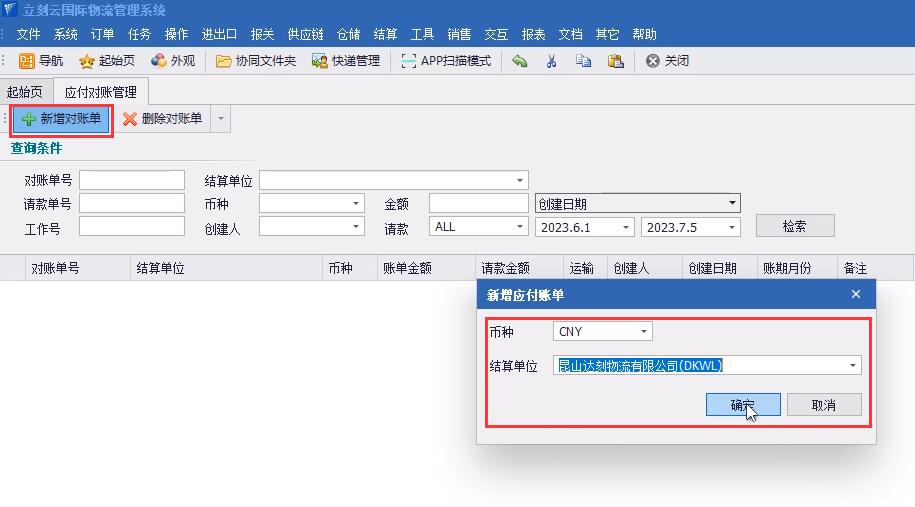915x507 pixels.
Task: Open the 其它 menu
Action: click(x=607, y=34)
